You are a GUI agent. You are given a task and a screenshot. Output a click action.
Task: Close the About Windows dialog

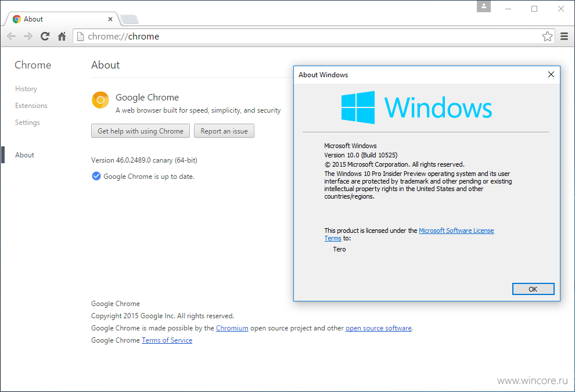click(551, 75)
